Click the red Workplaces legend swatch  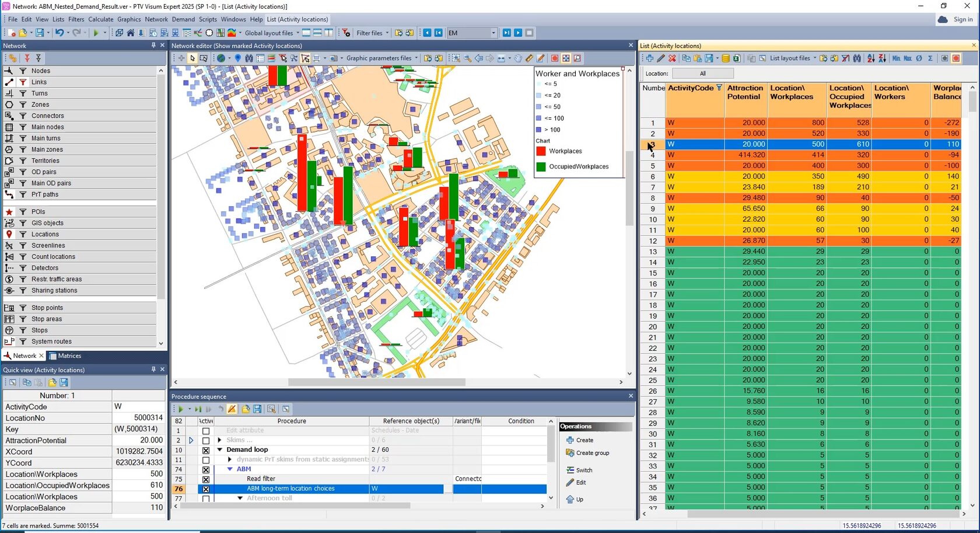(x=541, y=151)
